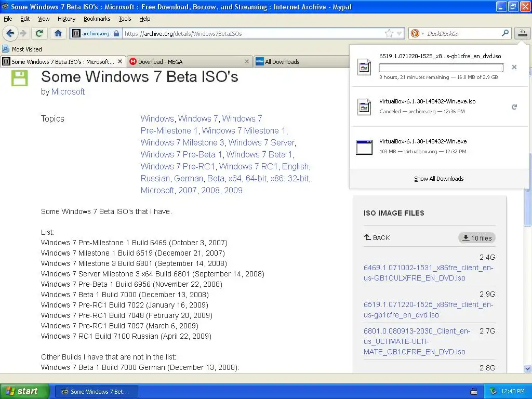Click 'Windows 7 RC1 Build 7100 Russian' line
Image resolution: width=532 pixels, height=399 pixels.
point(126,336)
